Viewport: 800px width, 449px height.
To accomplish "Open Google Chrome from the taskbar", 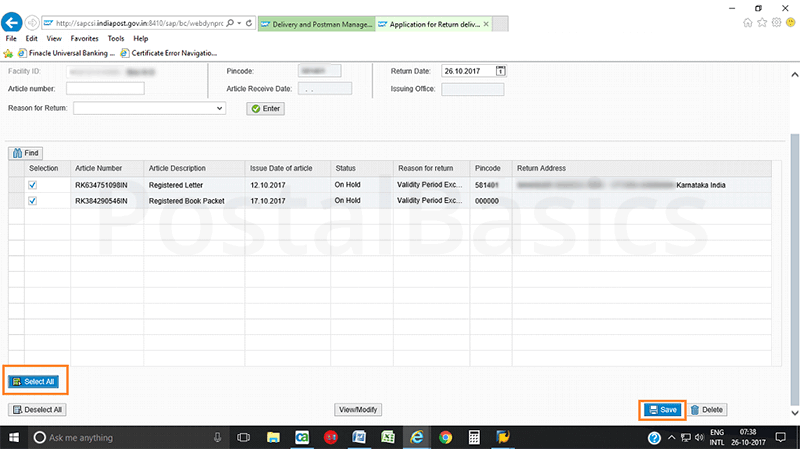I will (x=444, y=438).
